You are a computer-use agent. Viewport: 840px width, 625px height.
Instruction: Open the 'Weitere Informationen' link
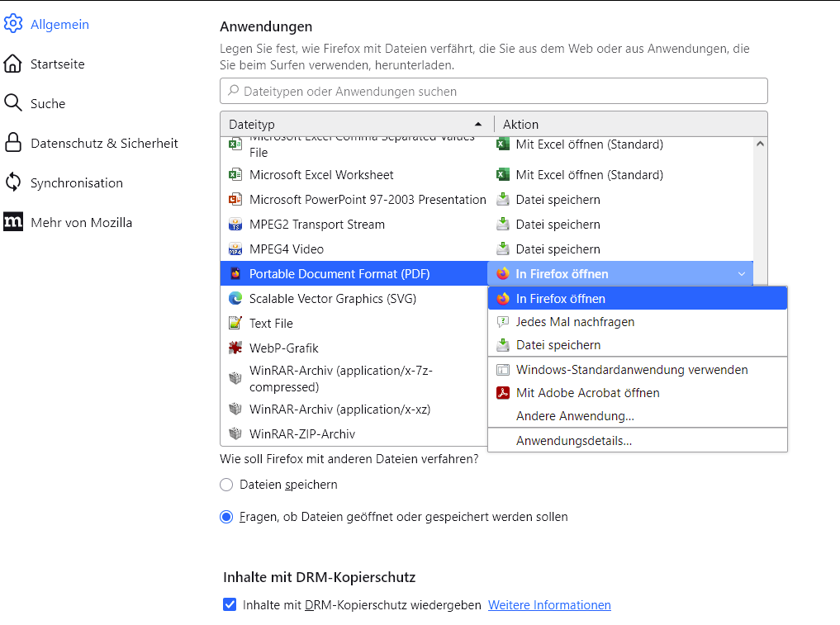pyautogui.click(x=549, y=605)
